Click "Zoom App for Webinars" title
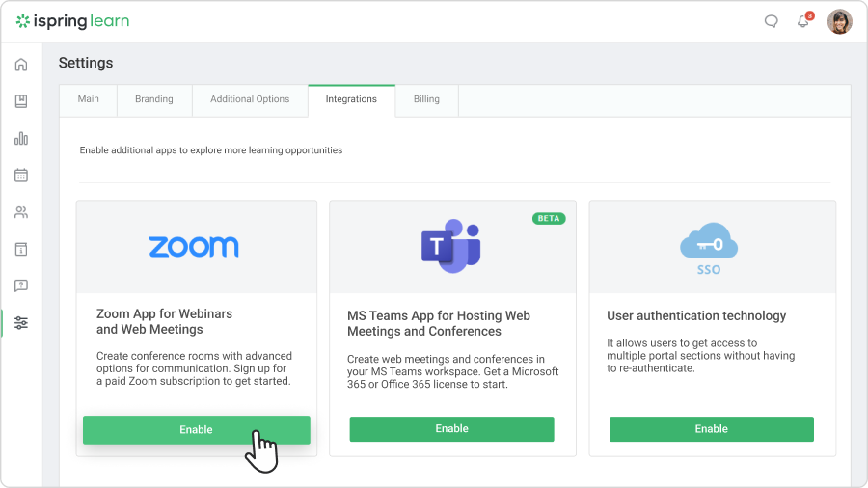The image size is (868, 488). tap(164, 321)
